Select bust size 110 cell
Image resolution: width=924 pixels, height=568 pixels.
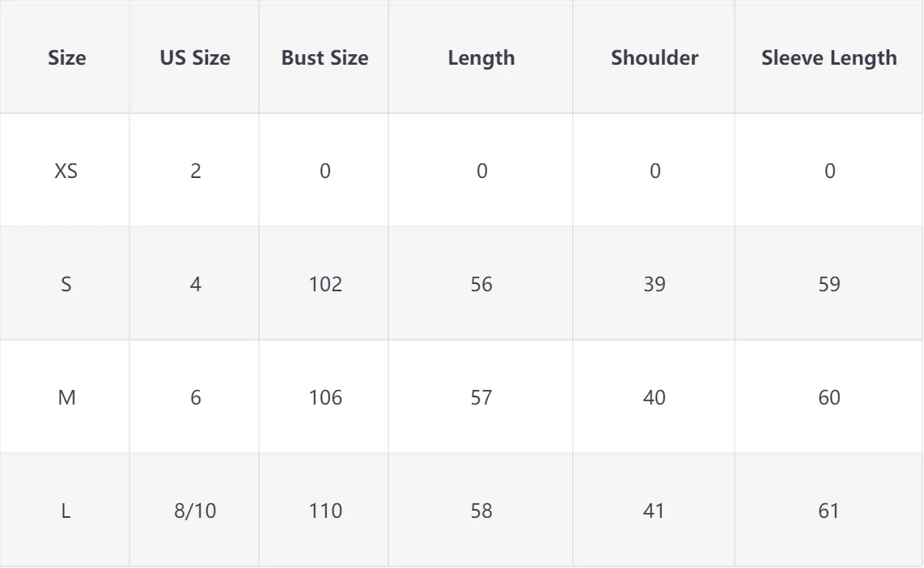tap(324, 510)
